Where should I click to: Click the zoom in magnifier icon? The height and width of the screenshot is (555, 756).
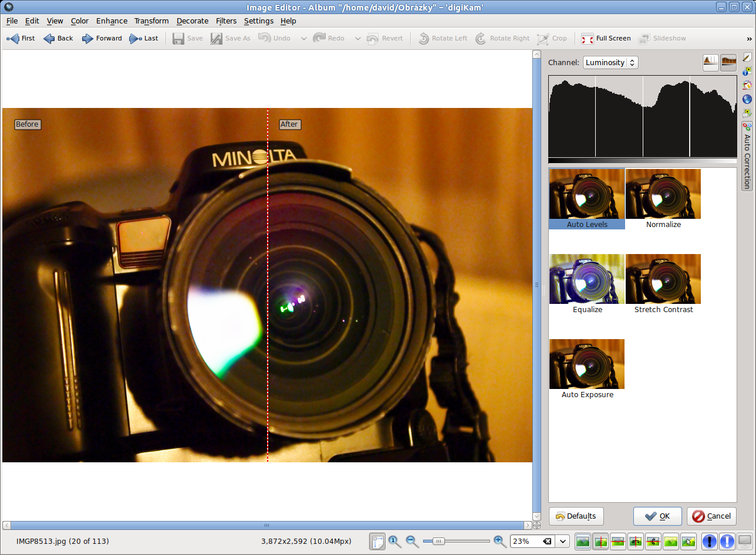[x=500, y=541]
